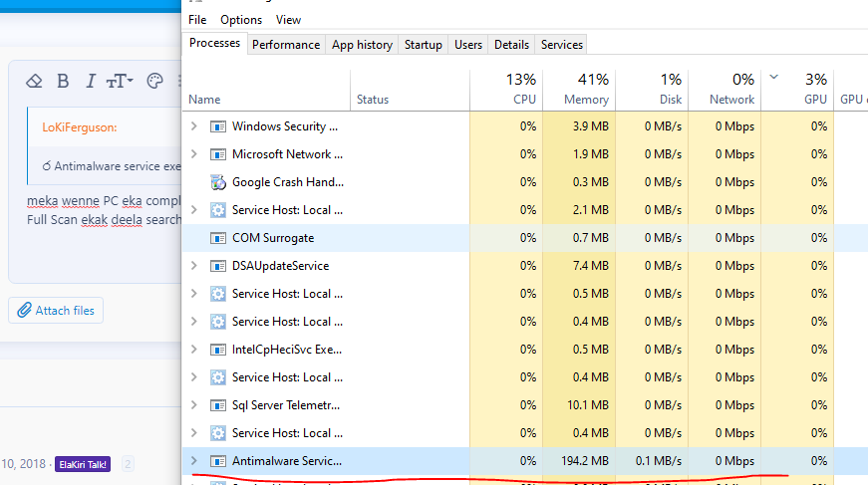The width and height of the screenshot is (868, 485).
Task: Click the Windows Security process icon
Action: click(x=218, y=126)
